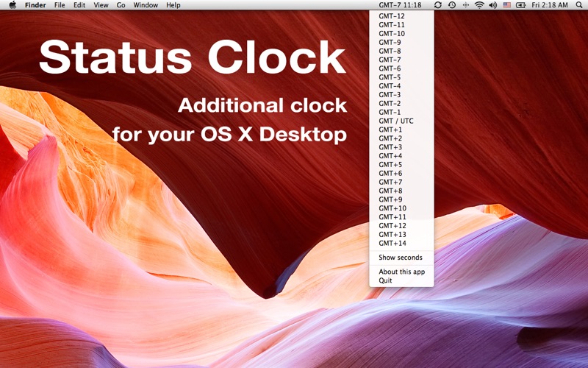Image resolution: width=588 pixels, height=368 pixels.
Task: Open the Wi-Fi status menu
Action: [479, 5]
